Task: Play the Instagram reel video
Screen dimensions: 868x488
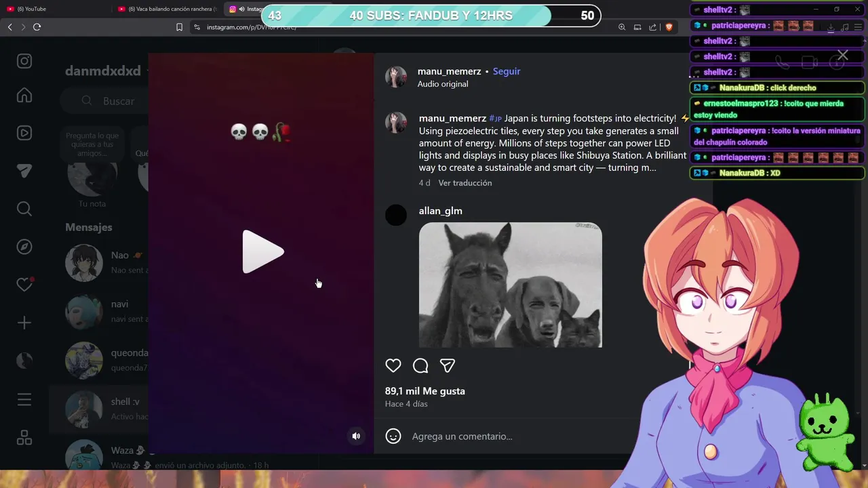Action: pos(263,251)
